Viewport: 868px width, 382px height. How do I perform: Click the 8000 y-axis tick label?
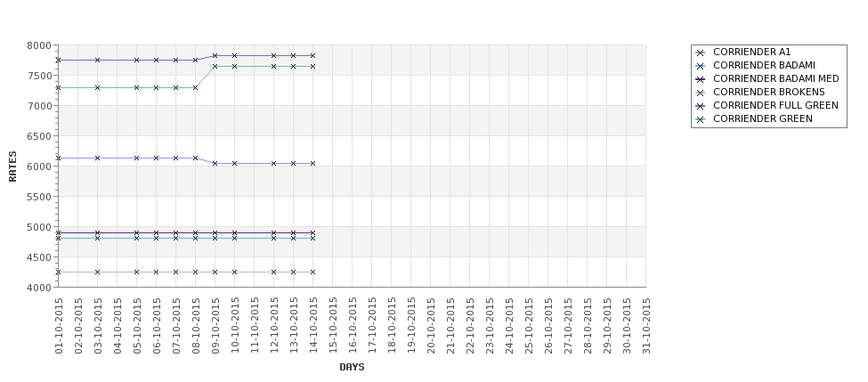(39, 45)
